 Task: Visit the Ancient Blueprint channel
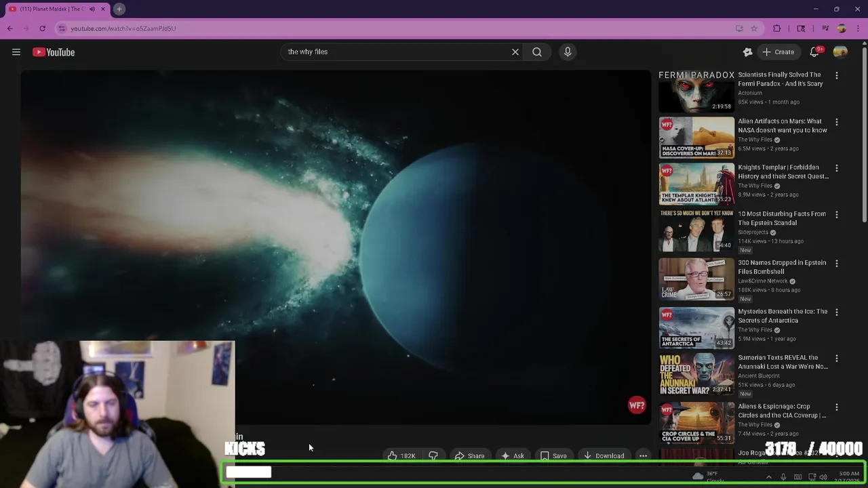pos(759,376)
